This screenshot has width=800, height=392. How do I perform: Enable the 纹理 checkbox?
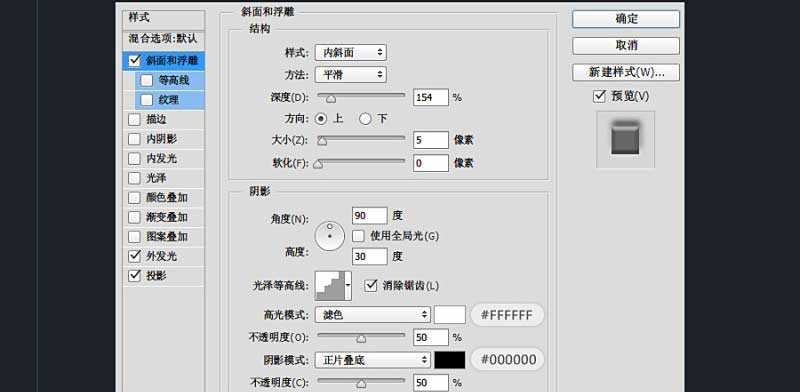pos(146,100)
